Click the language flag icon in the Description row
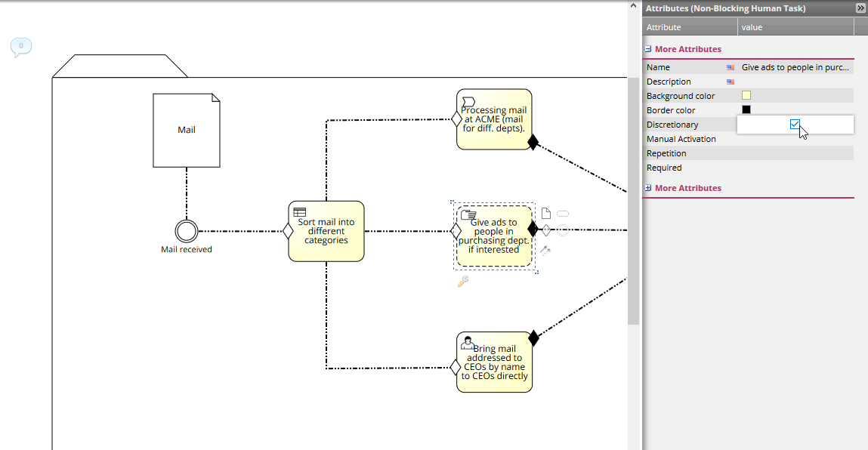 [x=731, y=82]
